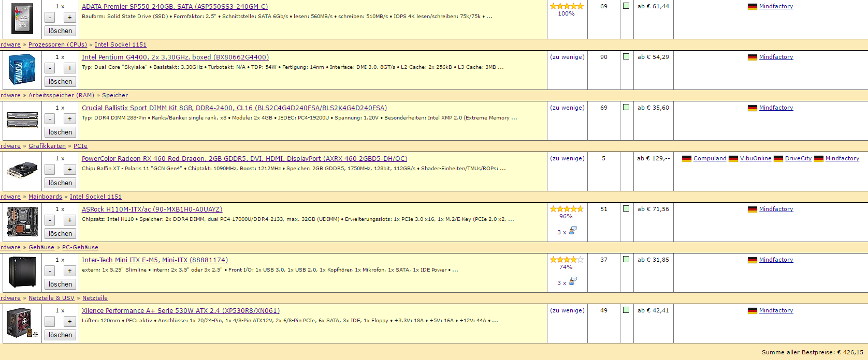Open Crucial Ballistix Sport DIMM Kit link
This screenshot has height=360, width=868.
(234, 108)
